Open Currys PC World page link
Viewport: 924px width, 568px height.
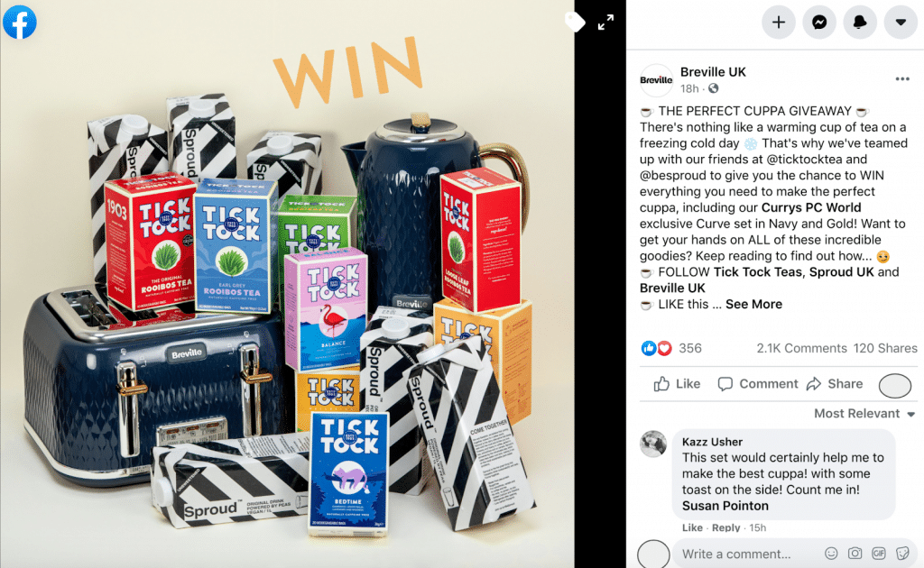click(x=811, y=207)
